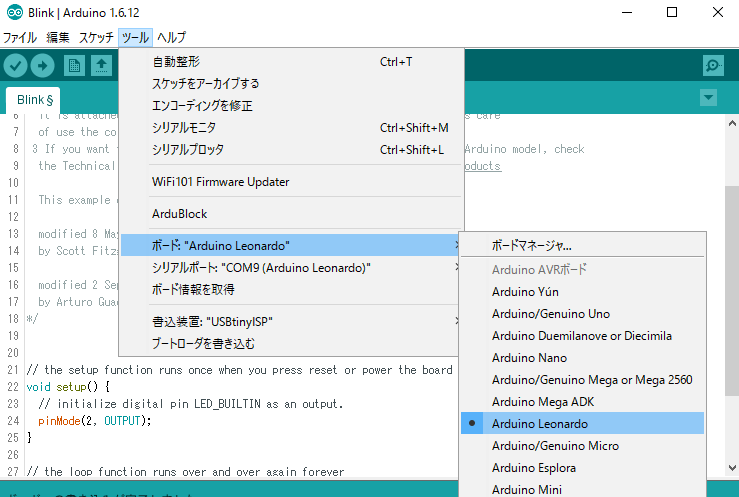Select the checked Arduino Leonardo board
Image resolution: width=739 pixels, height=497 pixels.
[x=583, y=424]
